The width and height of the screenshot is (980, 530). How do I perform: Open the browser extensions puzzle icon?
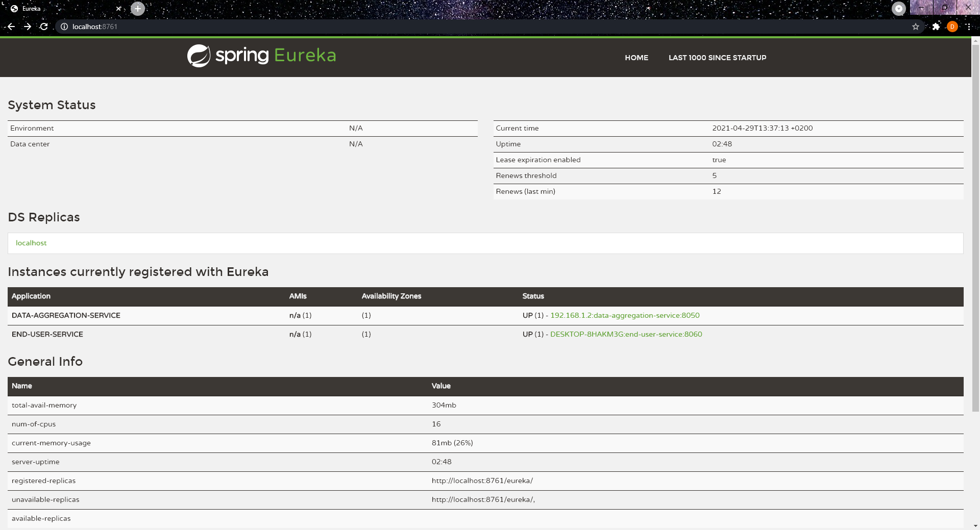pyautogui.click(x=936, y=27)
